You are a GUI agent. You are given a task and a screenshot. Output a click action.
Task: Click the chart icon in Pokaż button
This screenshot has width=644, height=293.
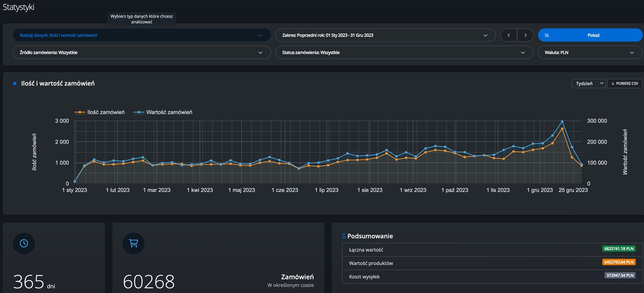[x=547, y=35]
